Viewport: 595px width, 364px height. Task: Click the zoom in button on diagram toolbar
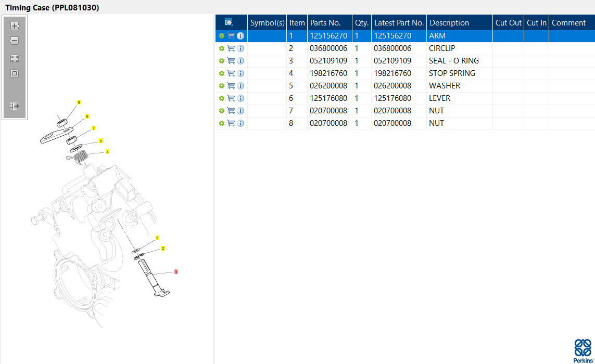coord(15,26)
